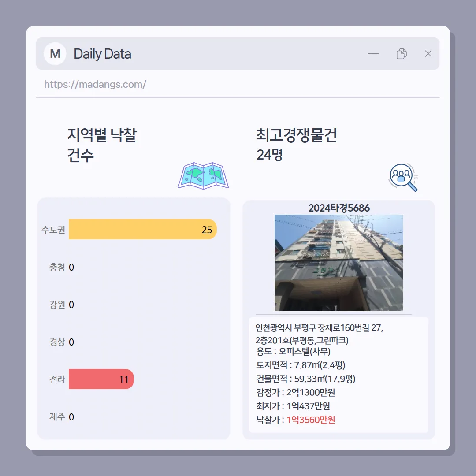
Task: Open the madangs.com URL field
Action: (238, 84)
